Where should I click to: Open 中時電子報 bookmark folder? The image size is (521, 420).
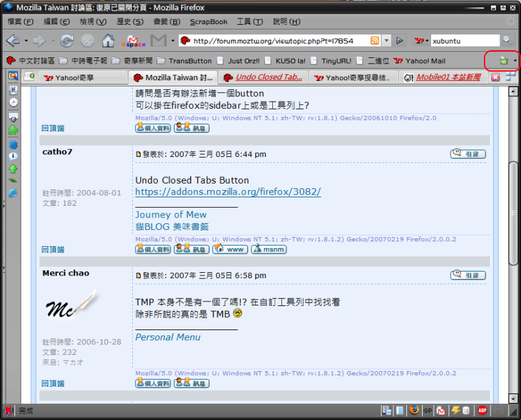click(83, 61)
